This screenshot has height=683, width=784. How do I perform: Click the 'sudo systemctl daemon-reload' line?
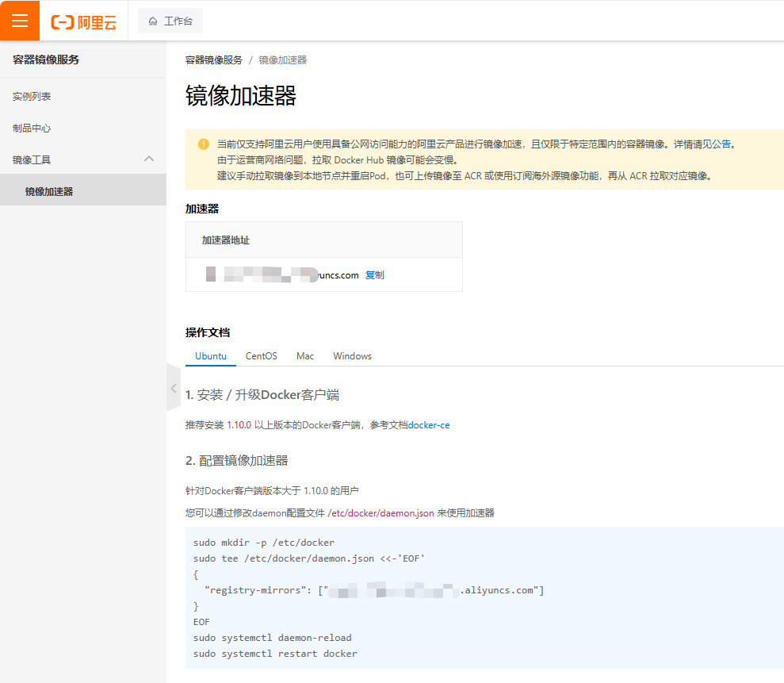pyautogui.click(x=273, y=638)
